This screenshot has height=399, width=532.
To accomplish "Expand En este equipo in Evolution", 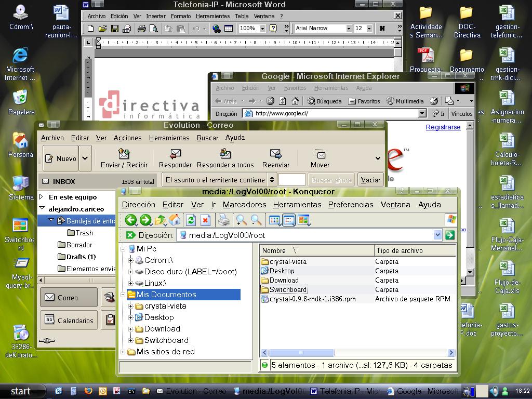I will coord(42,197).
